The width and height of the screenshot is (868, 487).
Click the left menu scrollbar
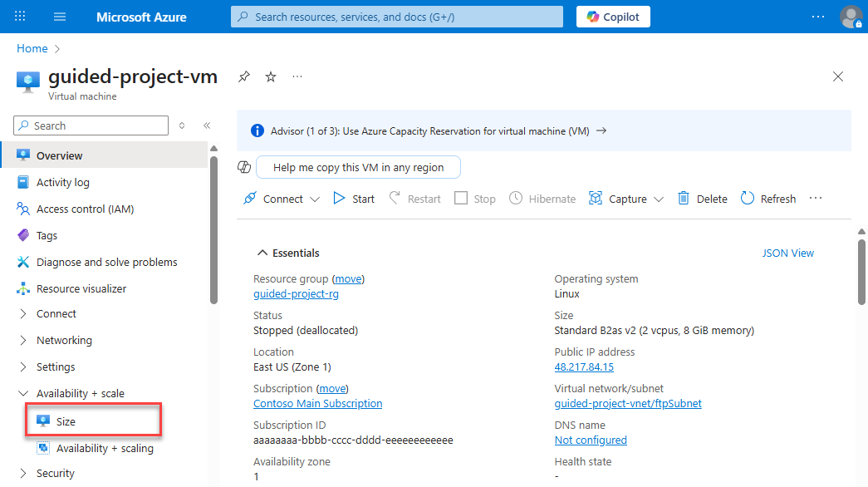(213, 230)
